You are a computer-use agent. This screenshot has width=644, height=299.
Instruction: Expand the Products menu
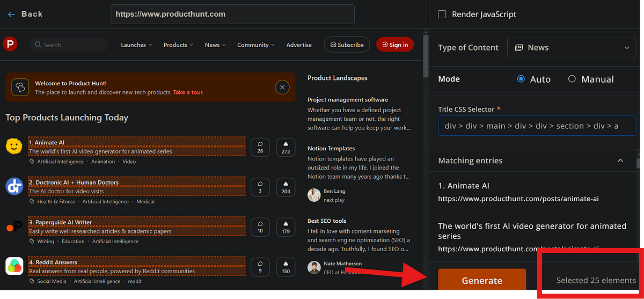click(x=178, y=45)
